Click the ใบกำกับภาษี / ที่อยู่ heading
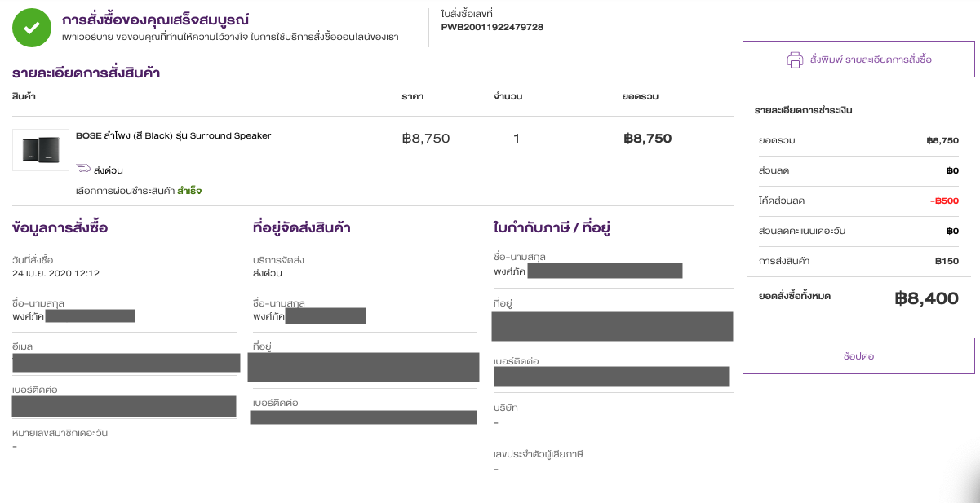Viewport: 980px width, 503px height. [552, 227]
